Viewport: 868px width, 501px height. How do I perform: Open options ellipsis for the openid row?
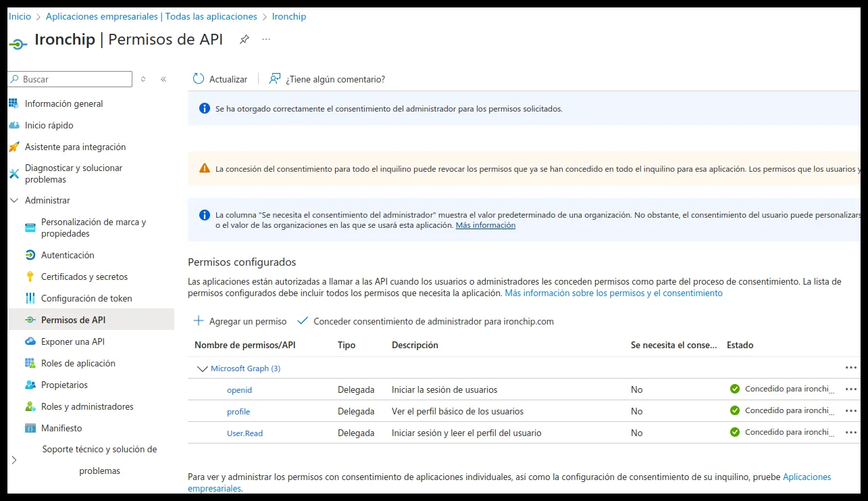click(x=850, y=389)
